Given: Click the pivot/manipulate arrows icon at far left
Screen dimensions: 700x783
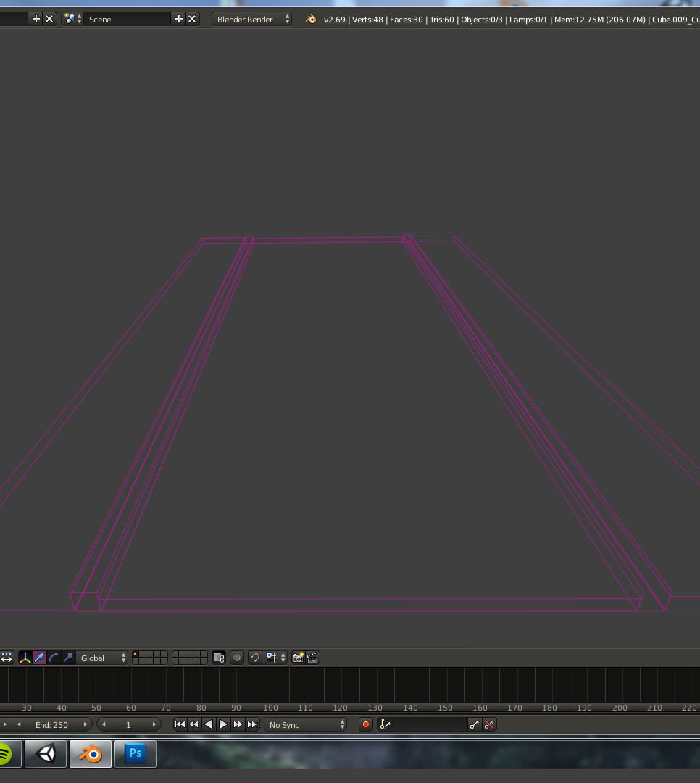Looking at the screenshot, I should [x=6, y=658].
